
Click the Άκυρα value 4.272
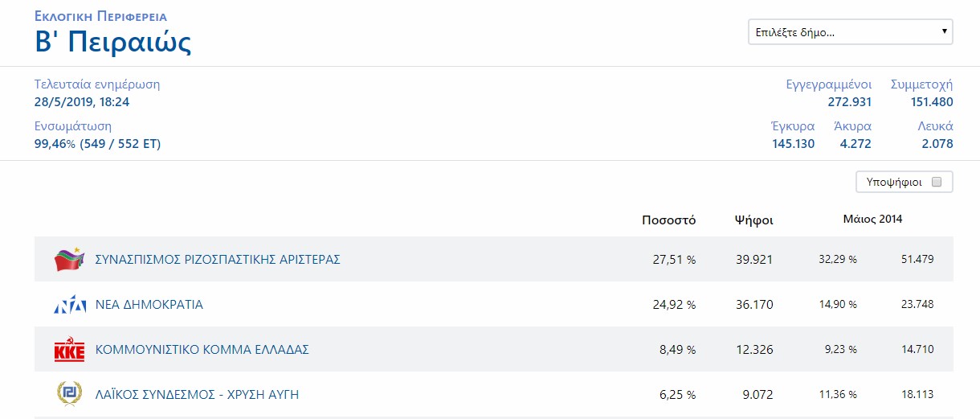pyautogui.click(x=855, y=144)
